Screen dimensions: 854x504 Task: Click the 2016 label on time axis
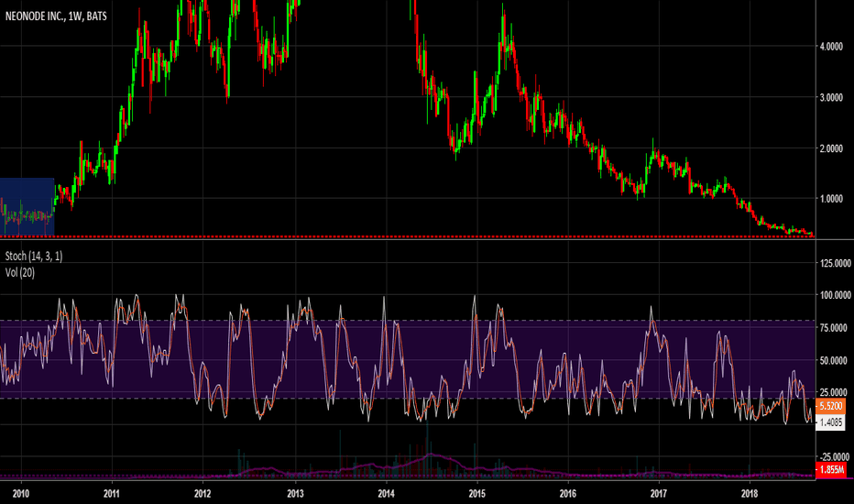(568, 494)
